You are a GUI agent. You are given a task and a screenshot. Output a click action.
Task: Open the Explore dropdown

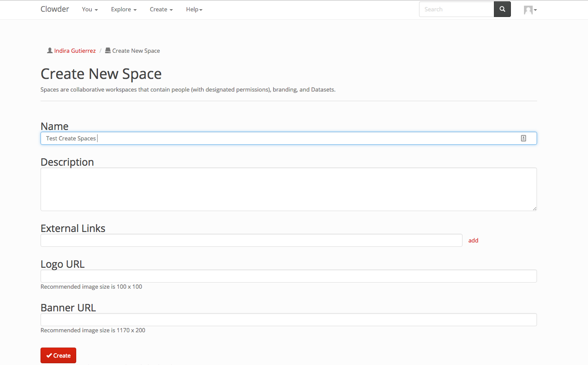pos(124,9)
